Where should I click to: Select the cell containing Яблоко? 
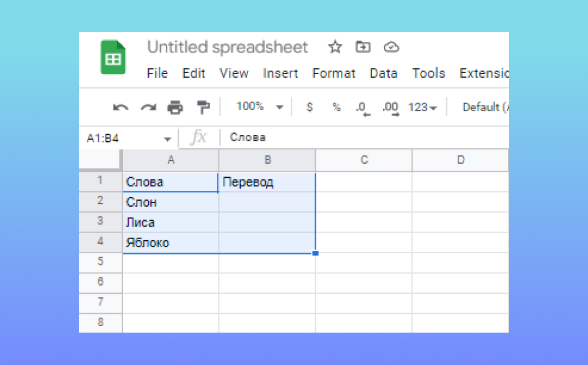(x=171, y=243)
